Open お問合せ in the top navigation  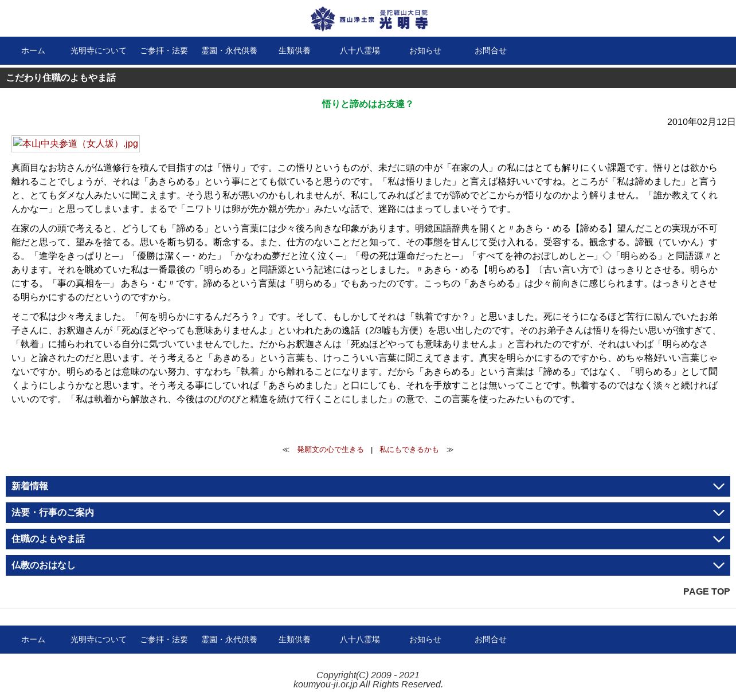(x=491, y=51)
